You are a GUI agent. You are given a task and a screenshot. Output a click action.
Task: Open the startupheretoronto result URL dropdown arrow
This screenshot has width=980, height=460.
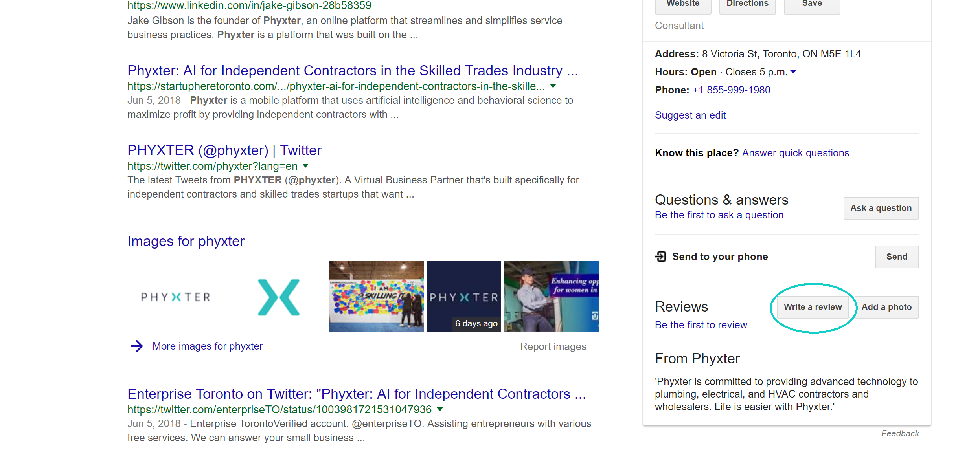coord(553,86)
